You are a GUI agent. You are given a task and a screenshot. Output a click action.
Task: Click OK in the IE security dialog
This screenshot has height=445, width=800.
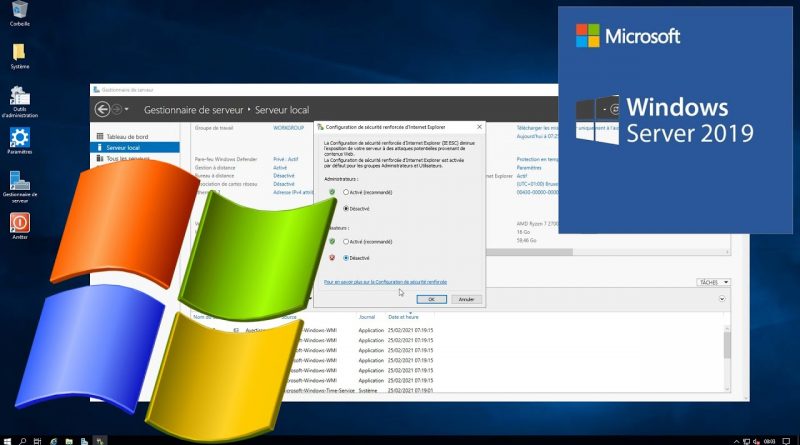point(431,299)
